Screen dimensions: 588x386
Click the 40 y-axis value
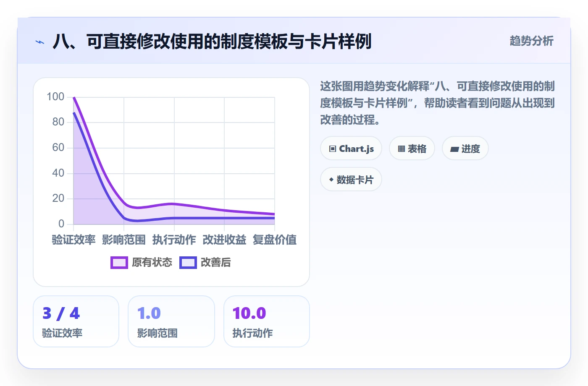[x=58, y=173]
